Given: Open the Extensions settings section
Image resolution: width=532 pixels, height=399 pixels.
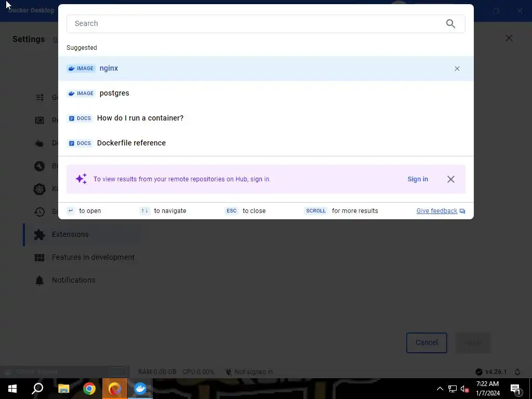Looking at the screenshot, I should [82, 234].
